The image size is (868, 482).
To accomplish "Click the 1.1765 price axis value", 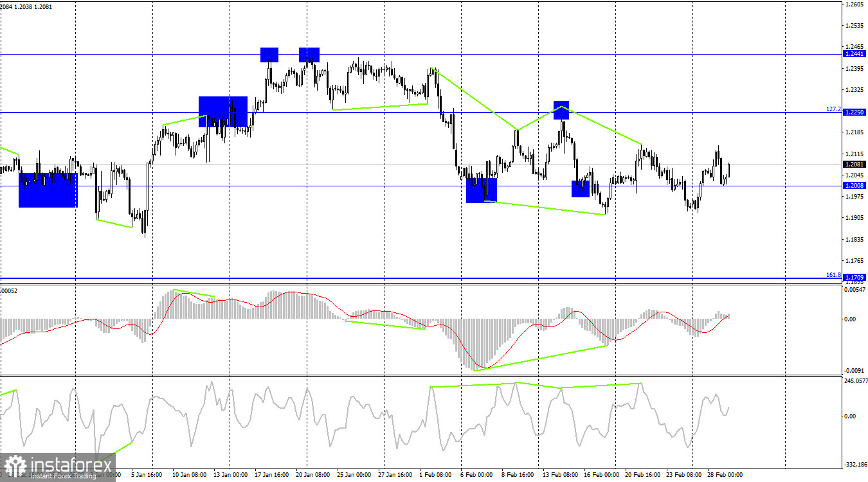I will click(x=854, y=260).
